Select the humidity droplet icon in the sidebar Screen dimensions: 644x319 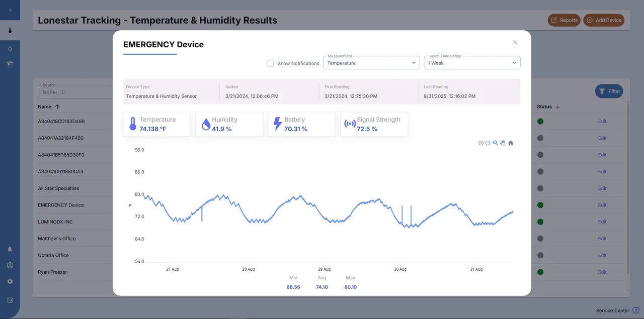click(x=10, y=47)
